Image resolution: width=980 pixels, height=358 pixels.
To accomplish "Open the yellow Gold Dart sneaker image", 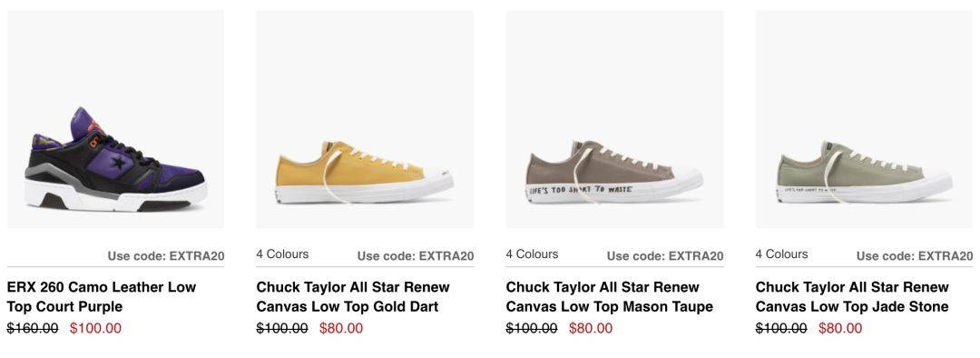I will coord(365,119).
